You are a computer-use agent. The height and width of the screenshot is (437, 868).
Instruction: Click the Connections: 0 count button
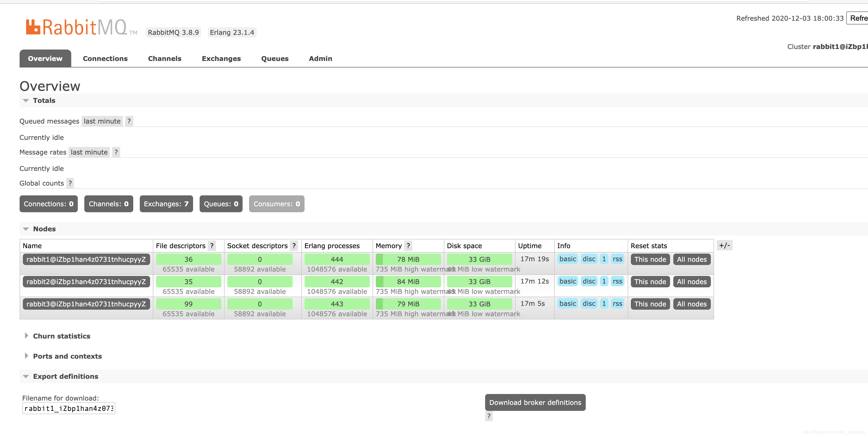pos(48,204)
